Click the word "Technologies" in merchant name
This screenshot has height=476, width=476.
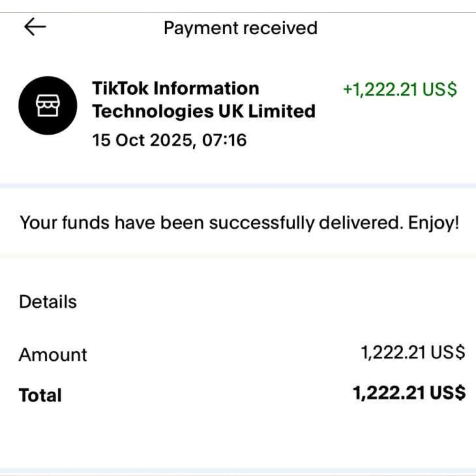click(153, 111)
